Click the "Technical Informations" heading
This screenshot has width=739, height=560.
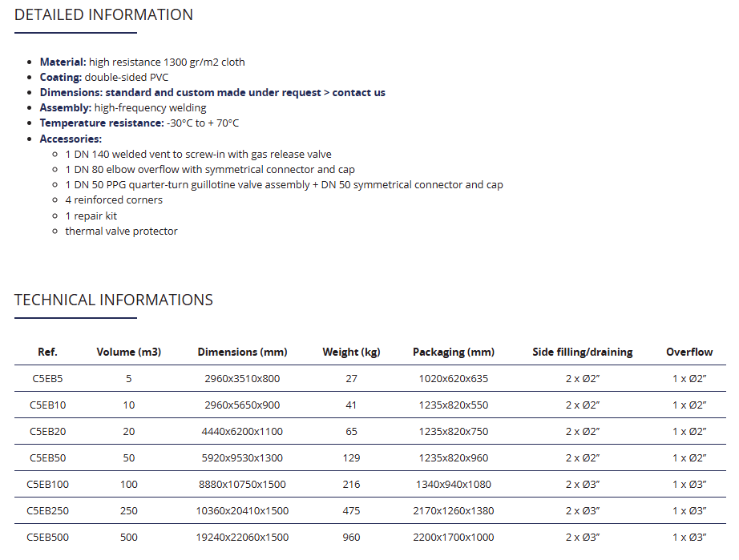[114, 300]
